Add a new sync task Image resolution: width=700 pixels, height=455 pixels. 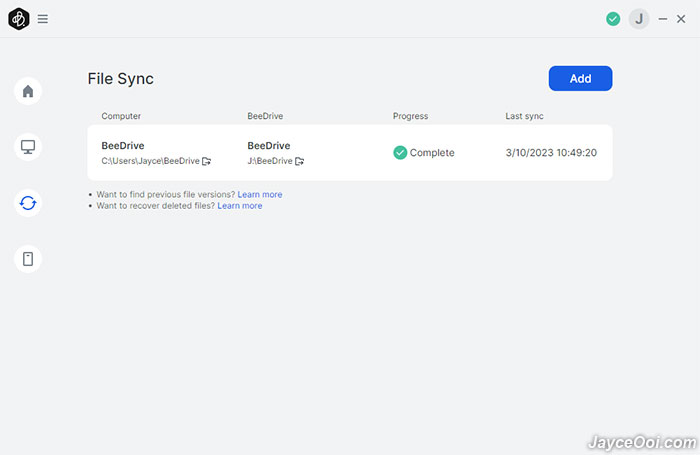pyautogui.click(x=580, y=79)
